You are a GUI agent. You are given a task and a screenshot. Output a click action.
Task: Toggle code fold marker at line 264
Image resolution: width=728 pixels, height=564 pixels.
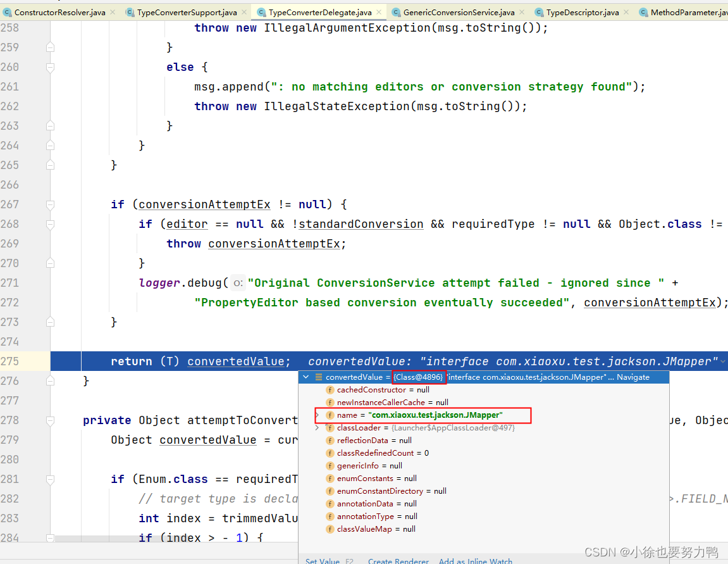pos(50,146)
